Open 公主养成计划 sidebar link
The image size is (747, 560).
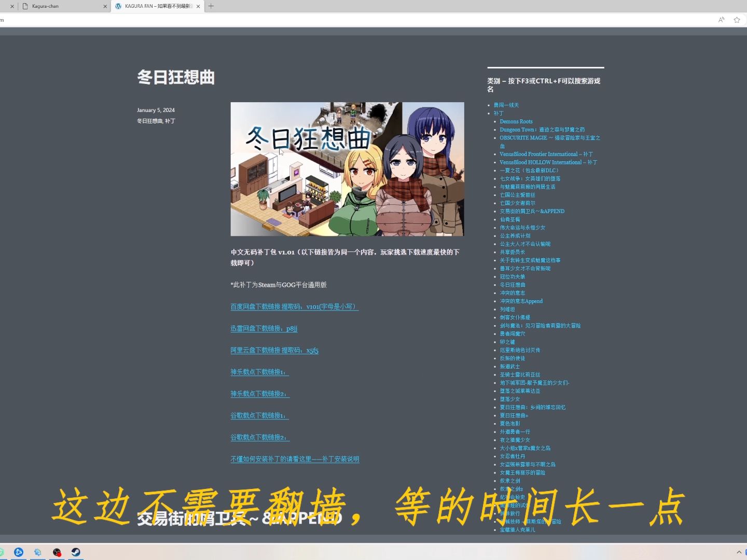515,236
